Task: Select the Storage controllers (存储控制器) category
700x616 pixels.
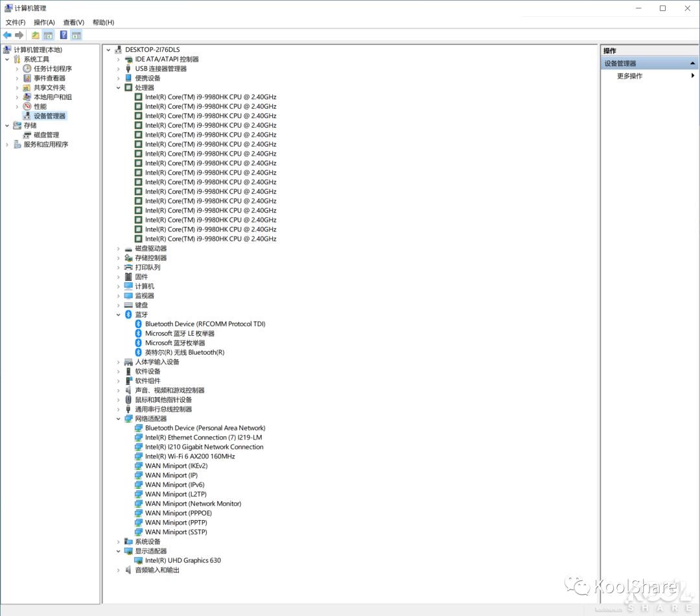Action: pyautogui.click(x=151, y=257)
